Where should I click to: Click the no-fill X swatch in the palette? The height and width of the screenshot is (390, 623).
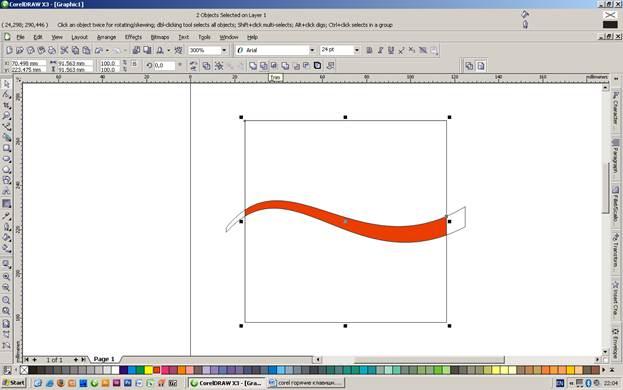tap(24, 370)
